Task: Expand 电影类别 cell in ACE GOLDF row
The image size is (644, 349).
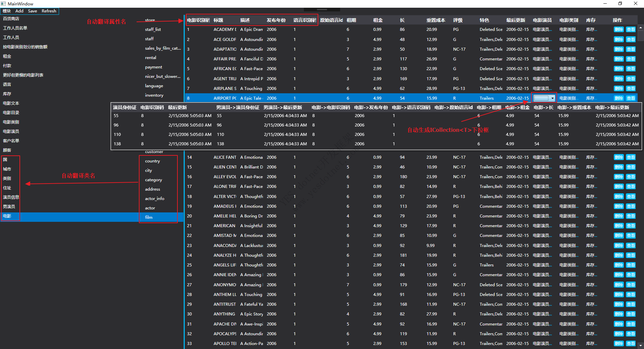Action: point(569,40)
